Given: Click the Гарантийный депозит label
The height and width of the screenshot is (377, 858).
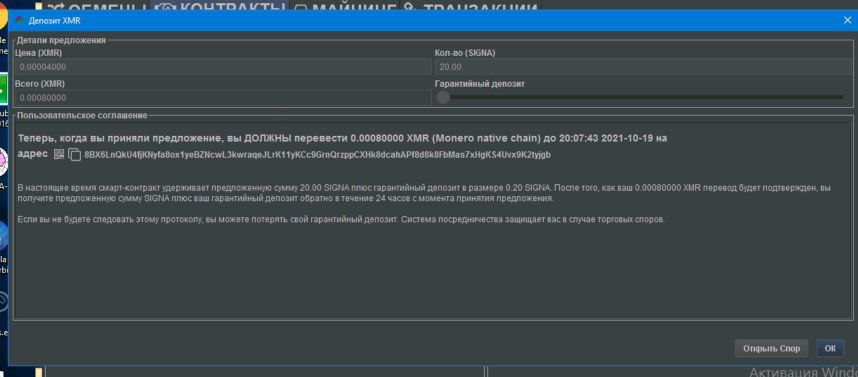Looking at the screenshot, I should tap(480, 84).
